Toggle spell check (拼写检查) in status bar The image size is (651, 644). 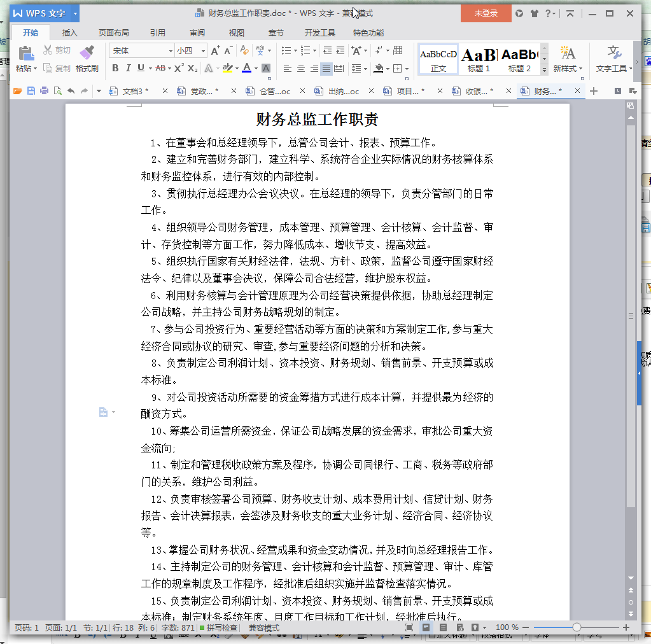click(x=218, y=627)
